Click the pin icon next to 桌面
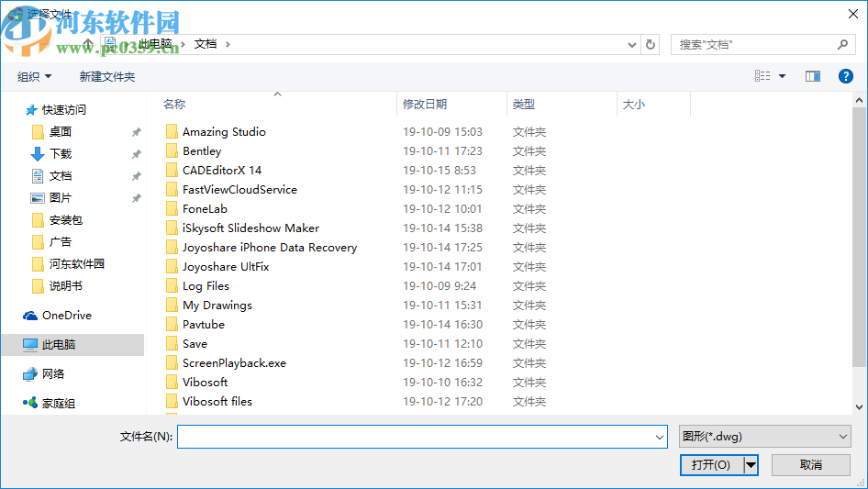 [136, 132]
